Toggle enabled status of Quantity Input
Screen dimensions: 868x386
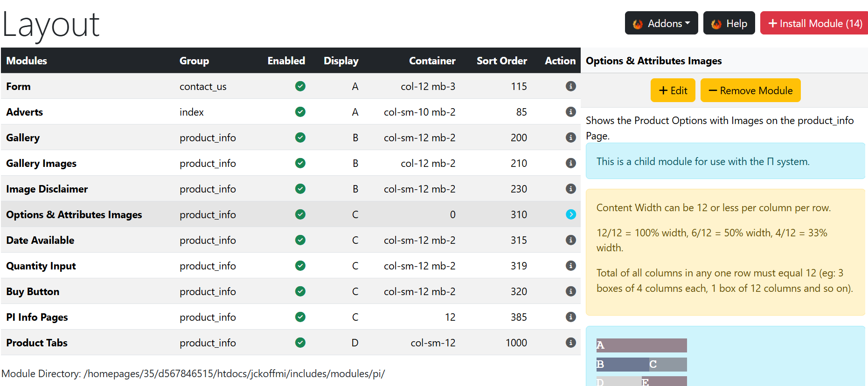click(x=300, y=266)
